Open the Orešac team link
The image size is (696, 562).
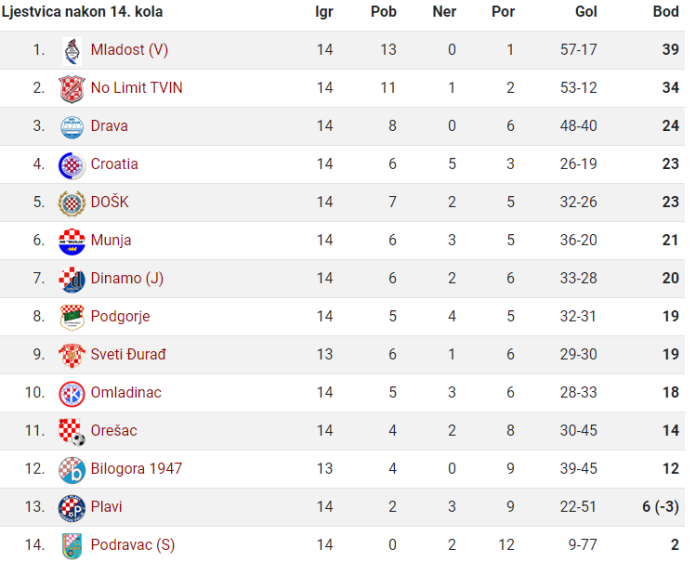114,431
